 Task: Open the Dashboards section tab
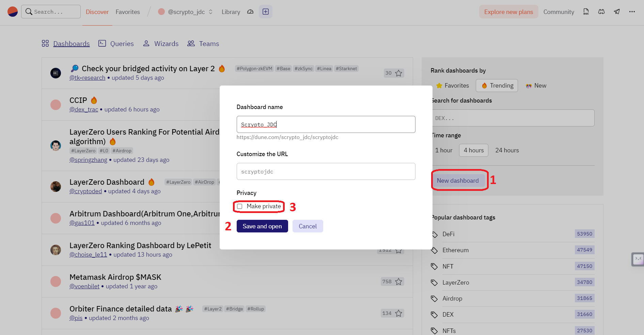pyautogui.click(x=72, y=44)
